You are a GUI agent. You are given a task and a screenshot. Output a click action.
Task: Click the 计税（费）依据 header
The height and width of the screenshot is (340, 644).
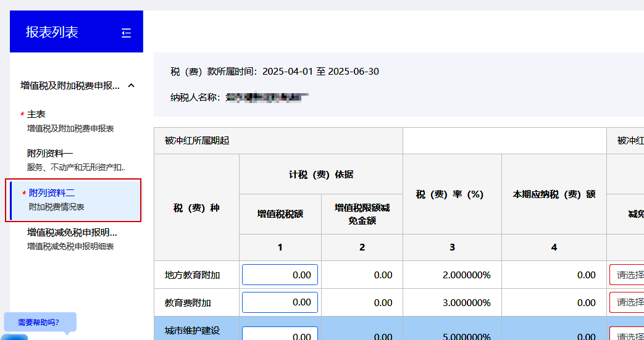tap(321, 174)
